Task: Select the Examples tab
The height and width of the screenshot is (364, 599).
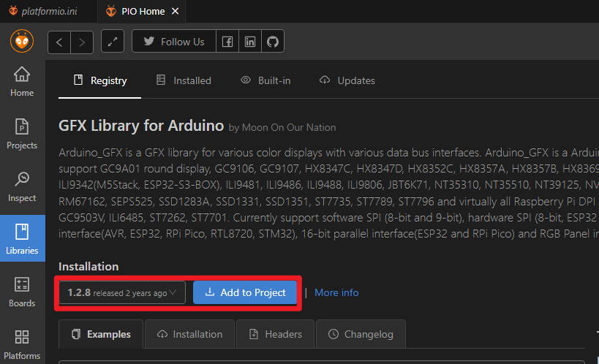Action: 101,334
